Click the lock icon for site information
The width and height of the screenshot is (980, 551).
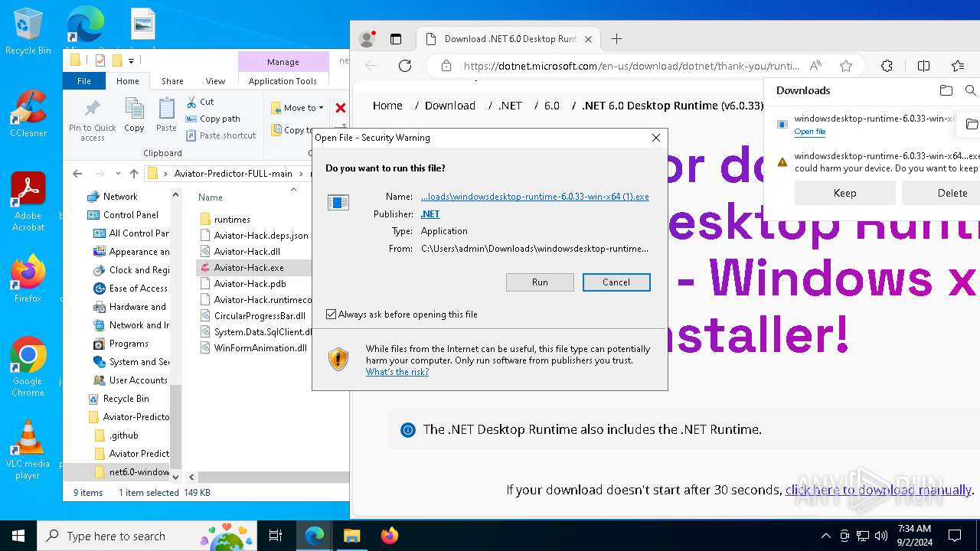click(x=446, y=66)
